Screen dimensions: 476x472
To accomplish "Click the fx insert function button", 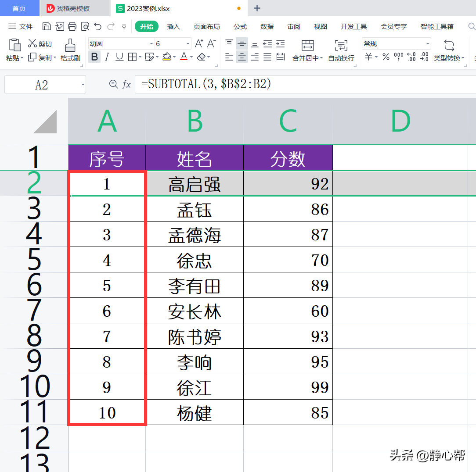I will (126, 84).
